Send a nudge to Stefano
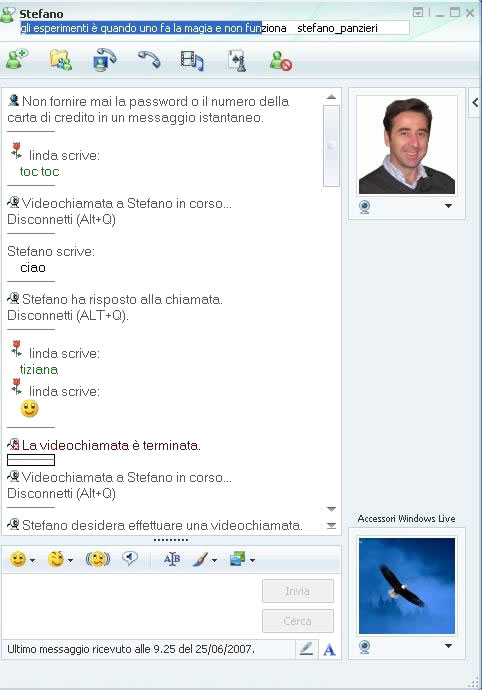Image resolution: width=482 pixels, height=690 pixels. click(98, 559)
